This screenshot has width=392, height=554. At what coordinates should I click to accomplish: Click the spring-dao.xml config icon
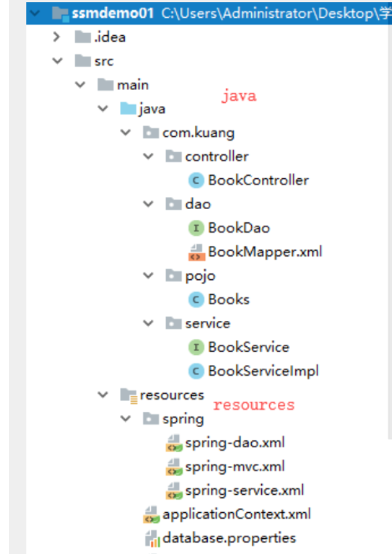tap(174, 443)
